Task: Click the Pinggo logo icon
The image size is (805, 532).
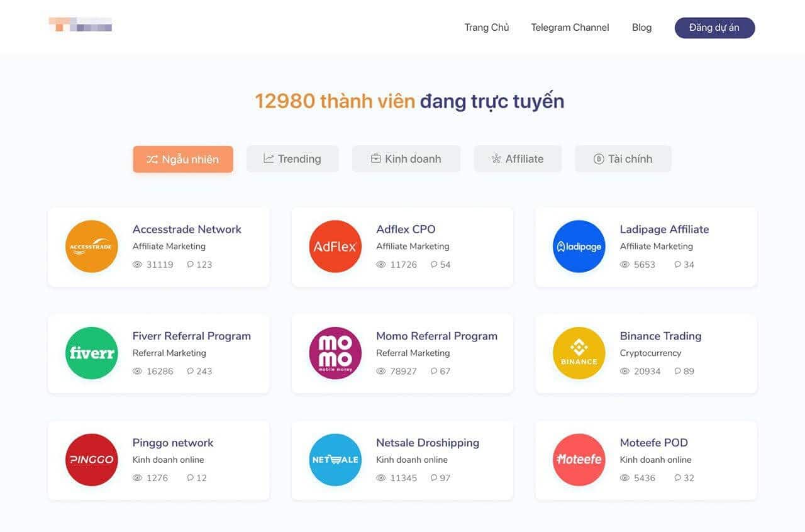Action: tap(92, 460)
